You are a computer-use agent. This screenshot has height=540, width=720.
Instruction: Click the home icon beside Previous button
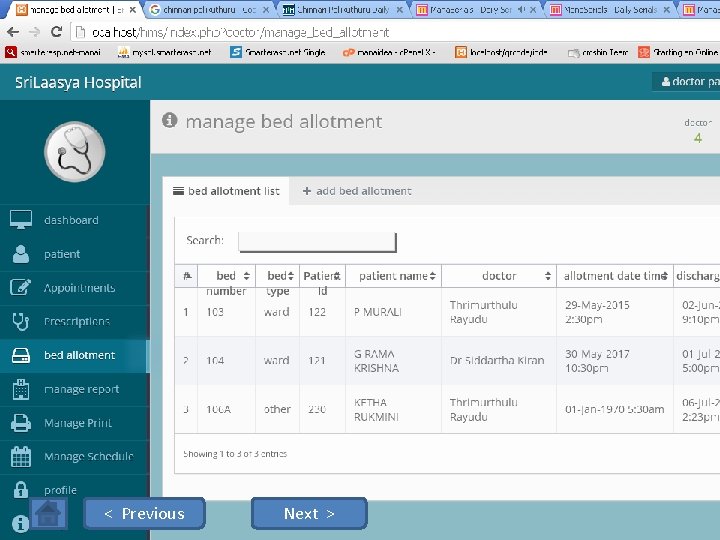[48, 513]
